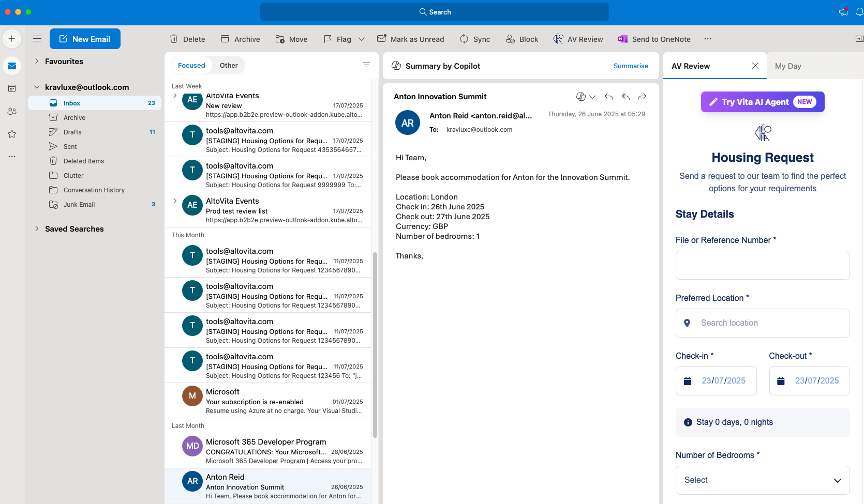Open the Sent folder
Image resolution: width=864 pixels, height=504 pixels.
click(95, 146)
